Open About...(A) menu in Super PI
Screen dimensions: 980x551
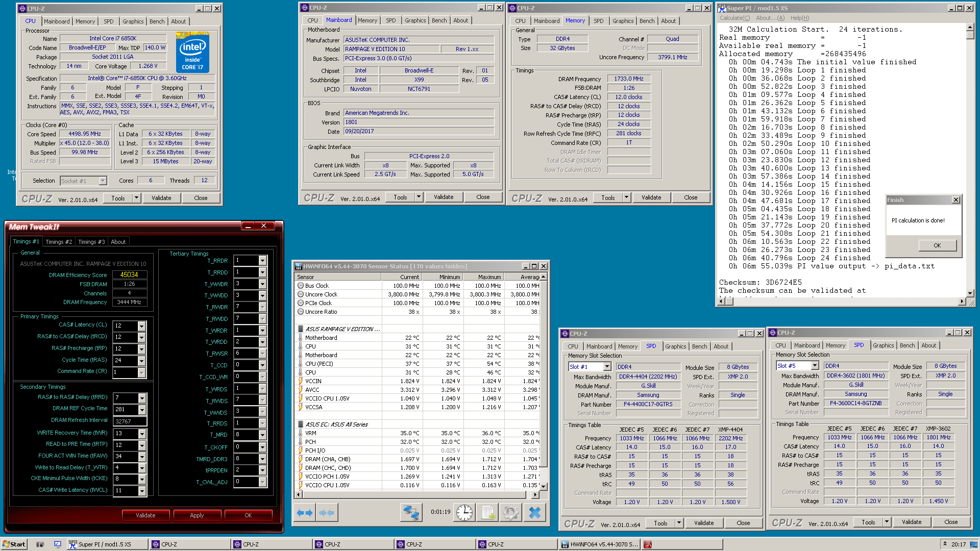click(x=770, y=18)
